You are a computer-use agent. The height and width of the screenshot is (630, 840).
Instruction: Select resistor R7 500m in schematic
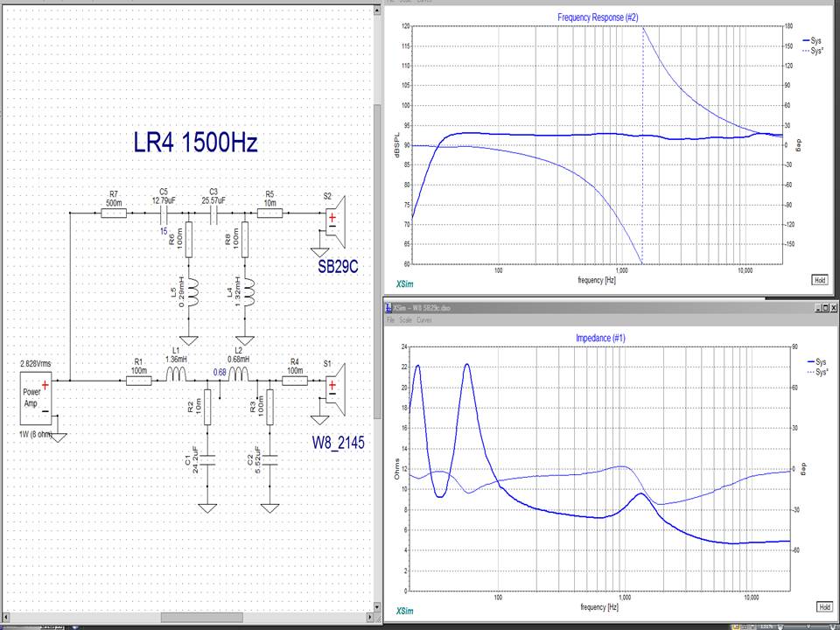(x=114, y=213)
